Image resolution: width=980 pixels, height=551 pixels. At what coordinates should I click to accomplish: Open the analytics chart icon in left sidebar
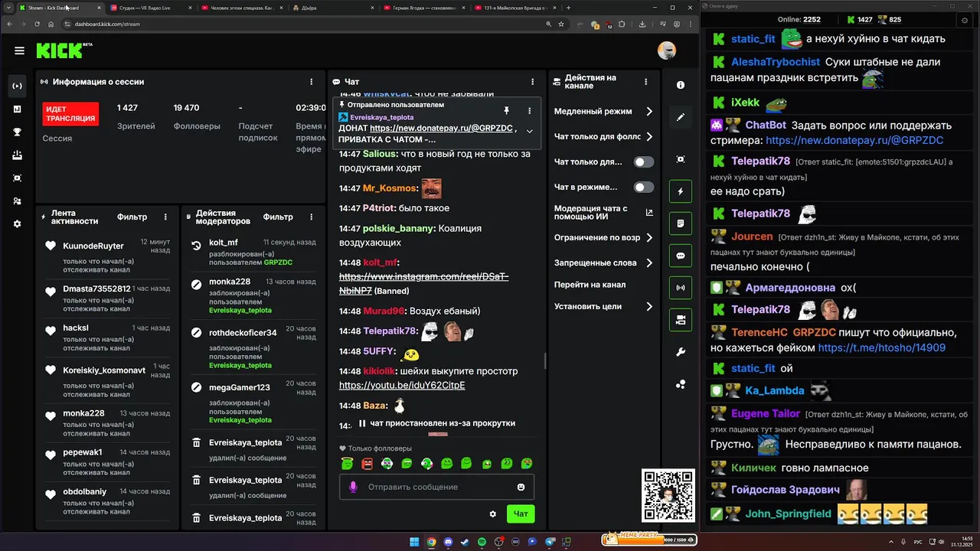coord(17,109)
